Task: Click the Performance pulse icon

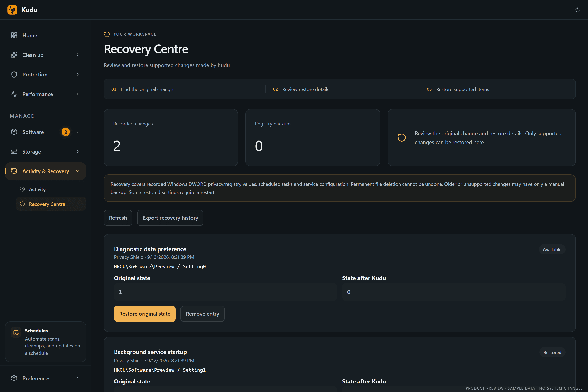Action: (x=14, y=94)
